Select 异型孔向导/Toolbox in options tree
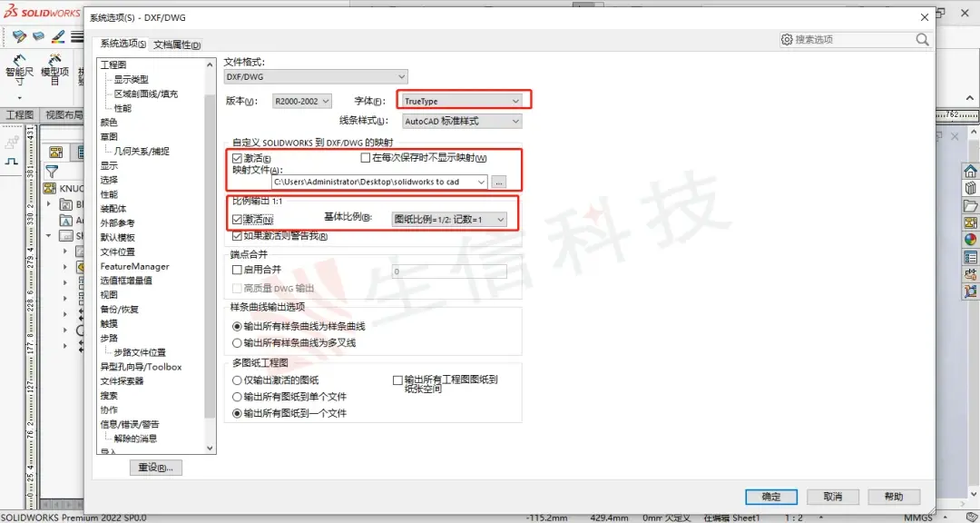Screen dimensions: 980x523 click(142, 367)
